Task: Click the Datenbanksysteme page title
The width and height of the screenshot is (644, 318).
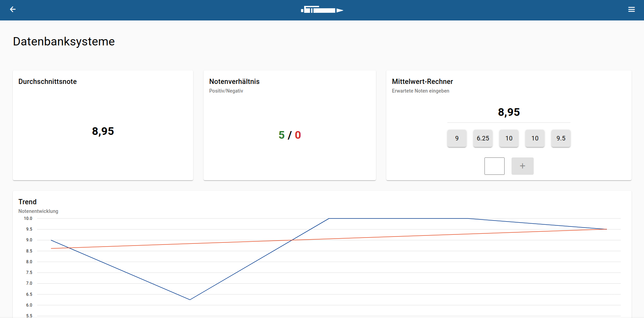Action: [64, 42]
